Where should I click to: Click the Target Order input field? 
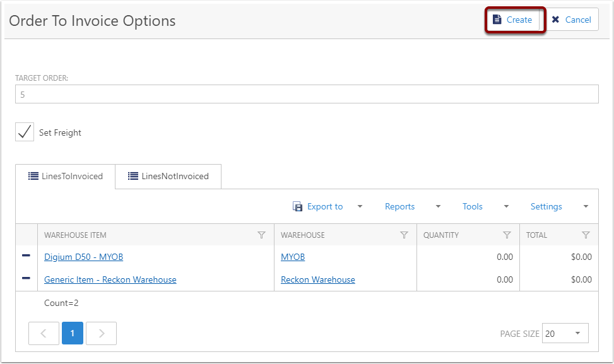pyautogui.click(x=307, y=95)
